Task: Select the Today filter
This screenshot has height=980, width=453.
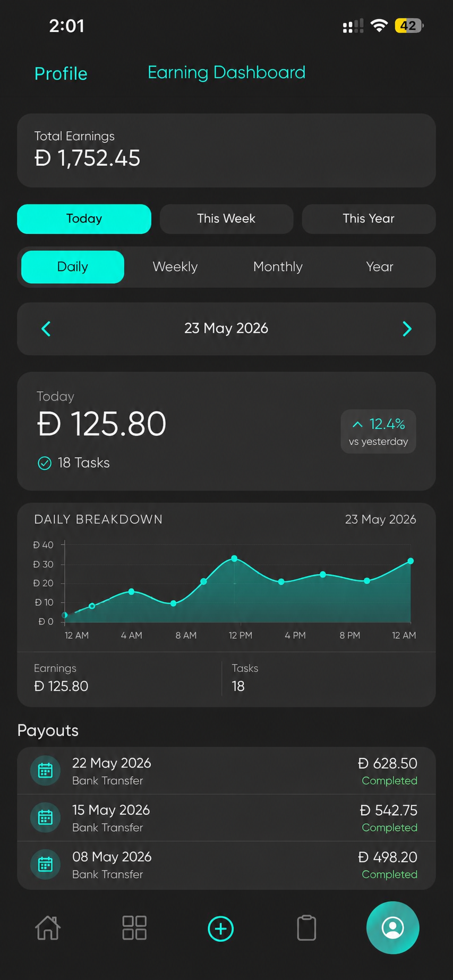Action: 84,219
